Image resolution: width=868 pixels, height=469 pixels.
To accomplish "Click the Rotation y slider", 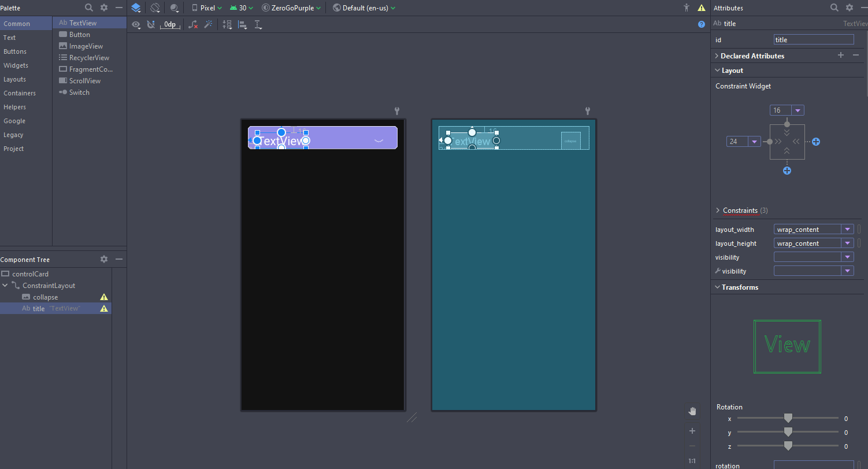I will pos(788,432).
